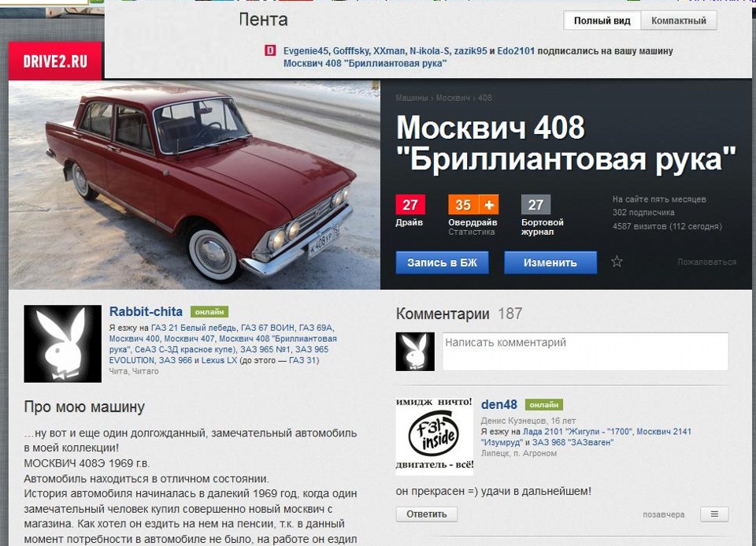The width and height of the screenshot is (756, 546).
Task: Click the small bunny avatar beside the comment box
Action: click(415, 351)
